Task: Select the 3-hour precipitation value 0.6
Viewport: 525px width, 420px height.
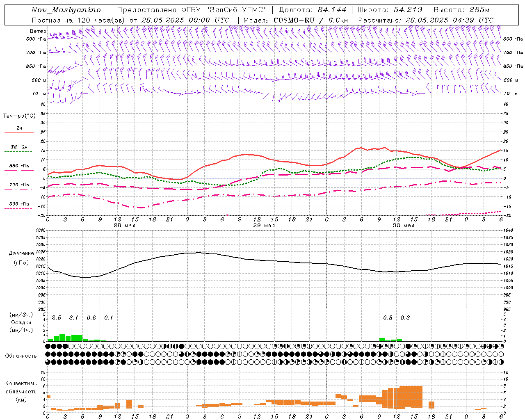Action: point(91,318)
